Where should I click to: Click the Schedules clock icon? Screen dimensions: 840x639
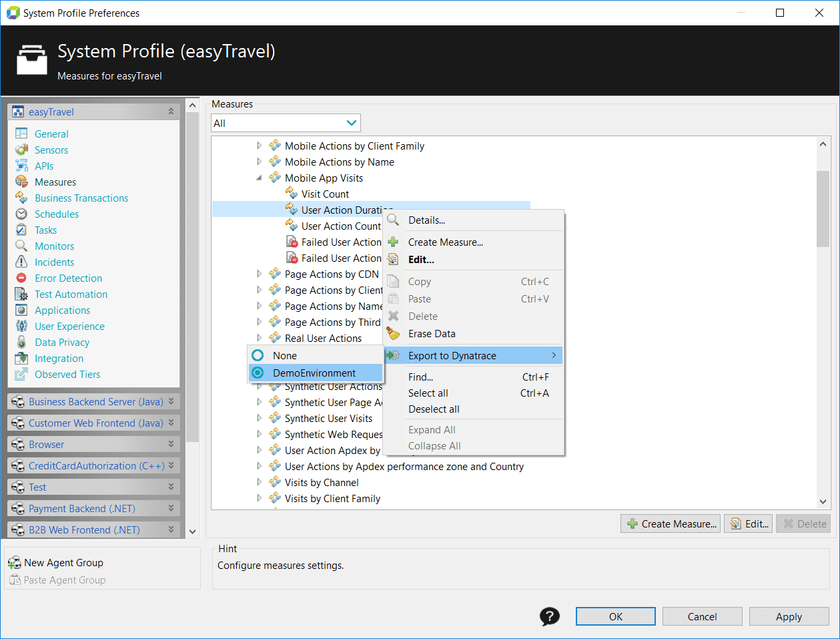[x=21, y=214]
